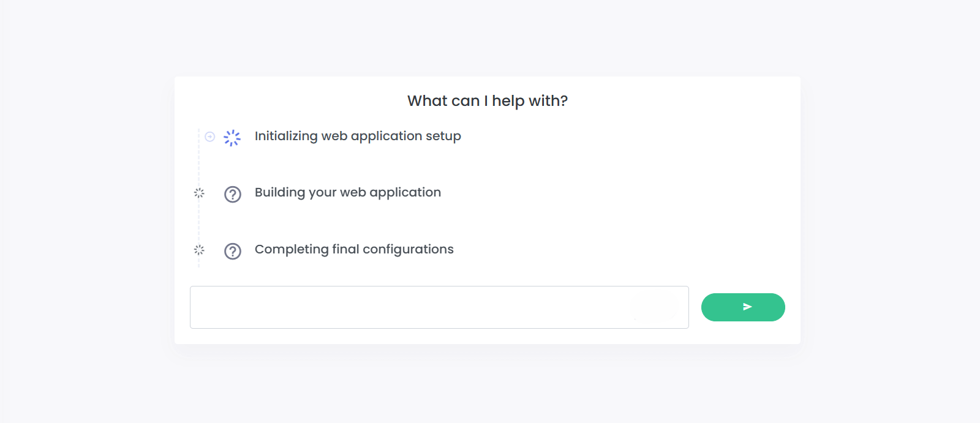This screenshot has width=980, height=423.
Task: Click the green send button
Action: [x=743, y=307]
